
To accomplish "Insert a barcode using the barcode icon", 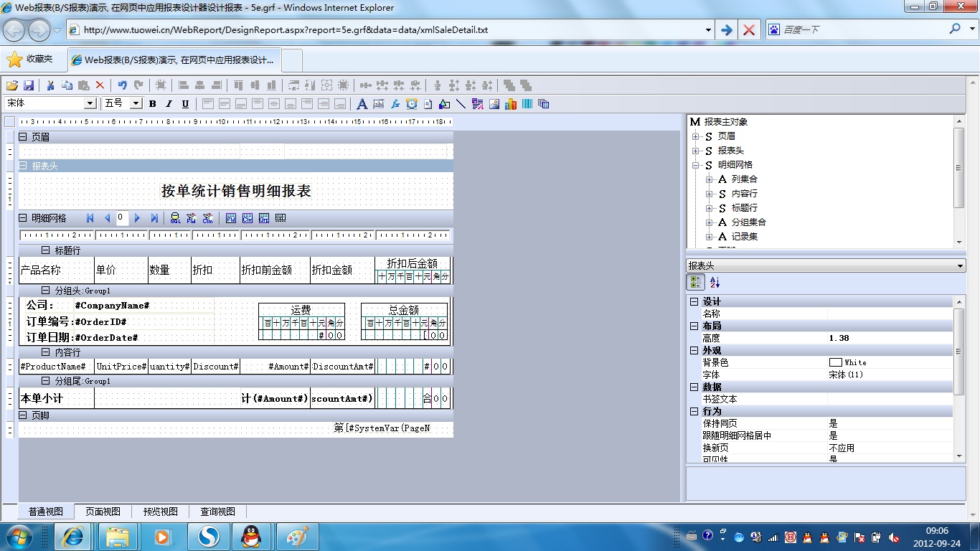I will 527,104.
